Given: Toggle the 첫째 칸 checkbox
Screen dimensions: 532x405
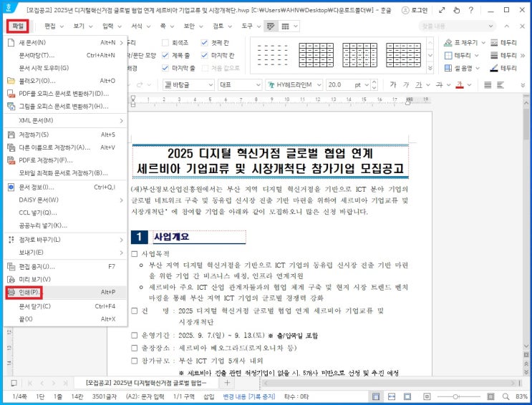Looking at the screenshot, I should (204, 43).
